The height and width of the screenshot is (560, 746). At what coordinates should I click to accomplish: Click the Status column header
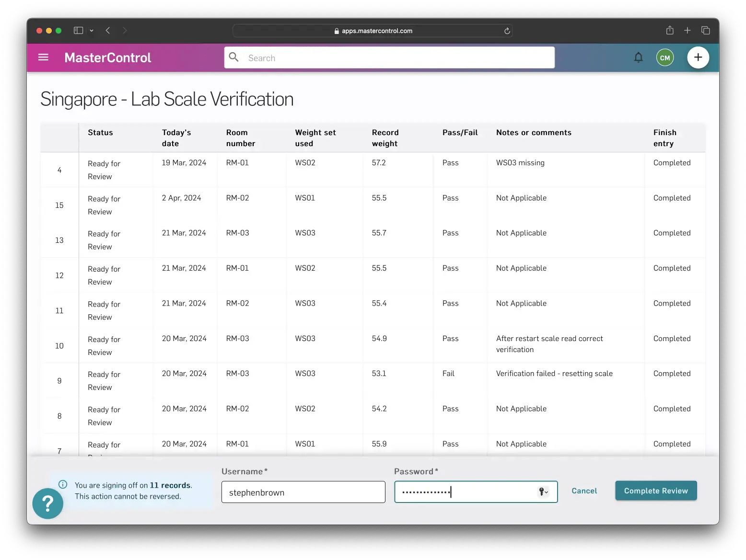pyautogui.click(x=100, y=133)
